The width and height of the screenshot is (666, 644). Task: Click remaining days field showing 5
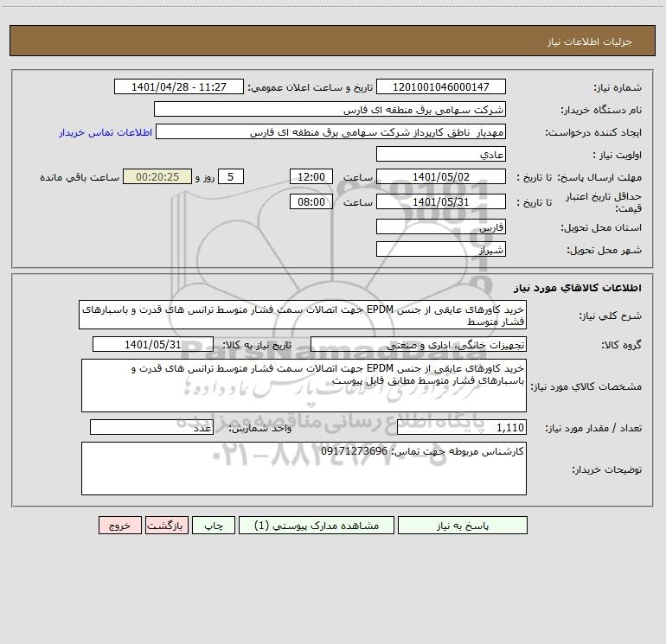coord(231,176)
